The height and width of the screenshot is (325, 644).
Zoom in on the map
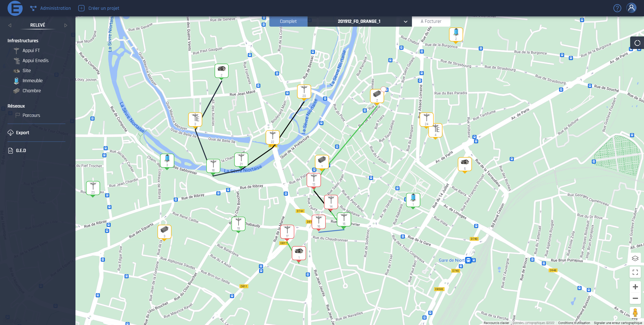coord(635,287)
